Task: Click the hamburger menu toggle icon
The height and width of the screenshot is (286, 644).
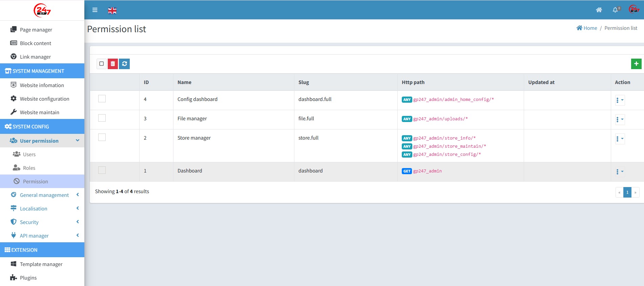Action: point(95,10)
